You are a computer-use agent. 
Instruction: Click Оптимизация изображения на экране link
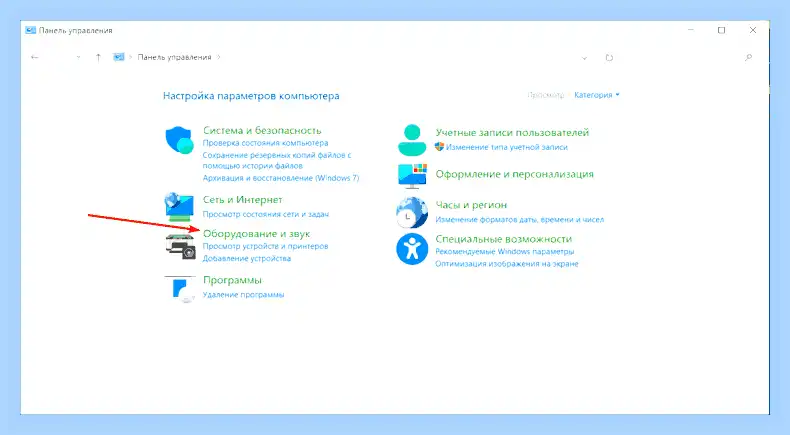507,264
